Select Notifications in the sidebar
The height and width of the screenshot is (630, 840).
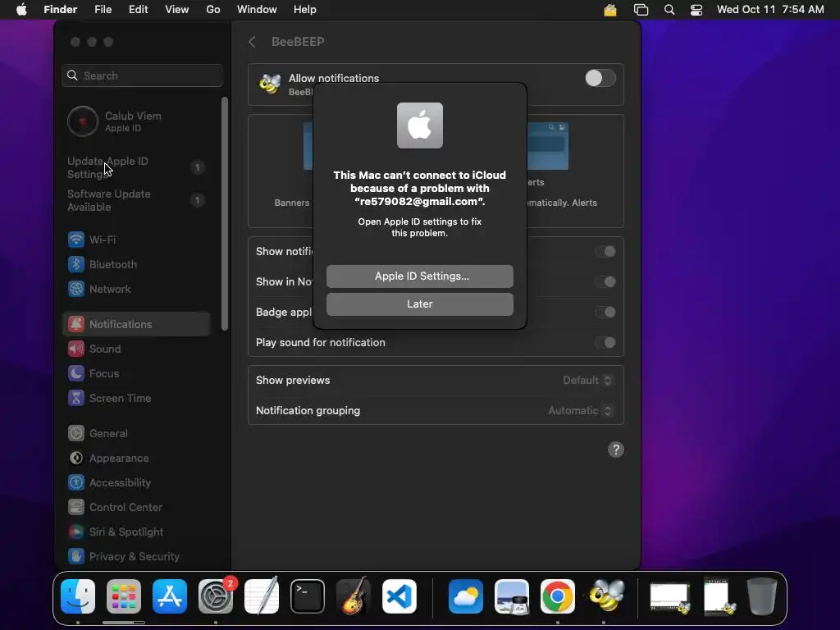137,324
